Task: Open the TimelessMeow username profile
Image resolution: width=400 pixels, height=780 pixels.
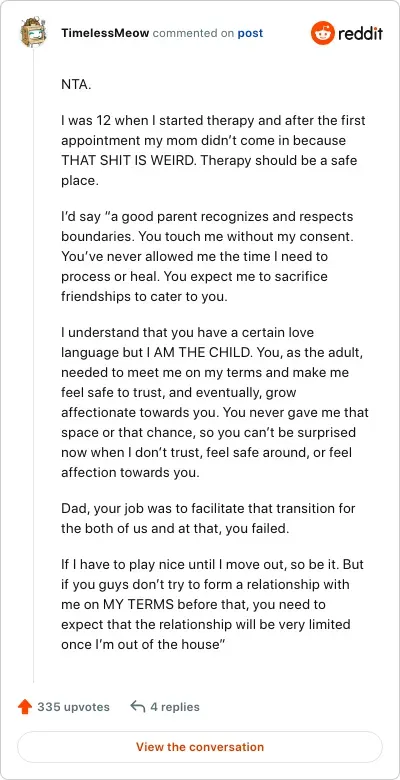Action: coord(105,33)
